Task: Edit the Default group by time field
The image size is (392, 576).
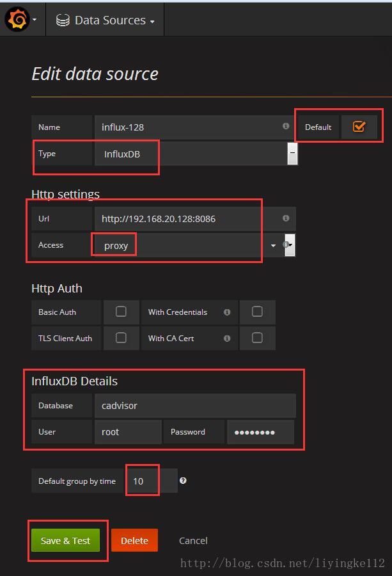Action: coord(151,481)
